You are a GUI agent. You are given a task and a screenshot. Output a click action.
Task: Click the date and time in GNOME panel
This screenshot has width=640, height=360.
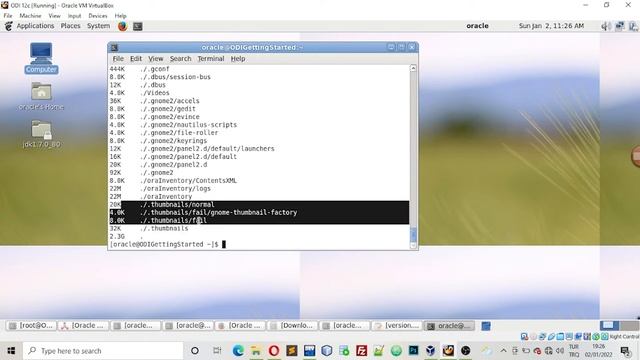pos(551,26)
